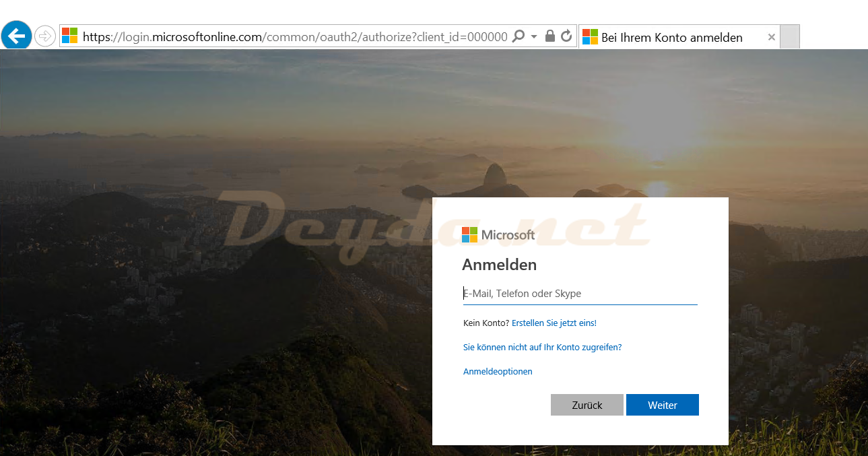Image resolution: width=868 pixels, height=456 pixels.
Task: View the security lock icon report
Action: point(550,36)
